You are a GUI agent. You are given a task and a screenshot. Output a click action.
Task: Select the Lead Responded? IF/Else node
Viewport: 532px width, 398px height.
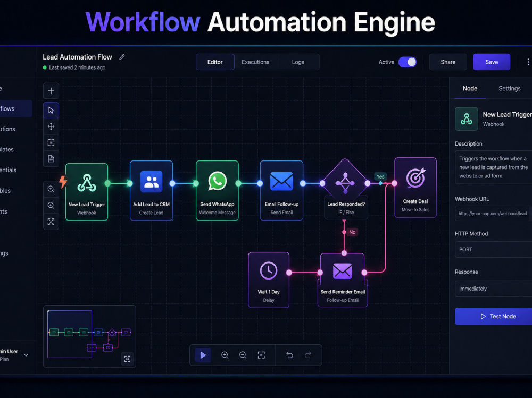[345, 189]
